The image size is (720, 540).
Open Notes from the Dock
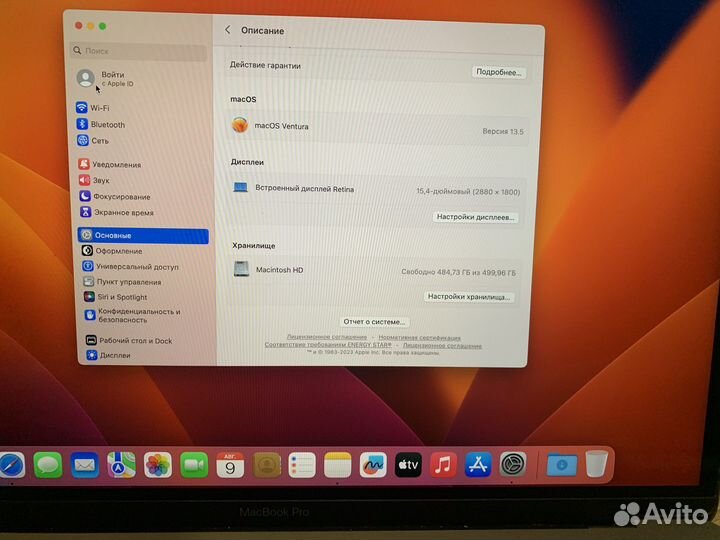click(x=338, y=465)
